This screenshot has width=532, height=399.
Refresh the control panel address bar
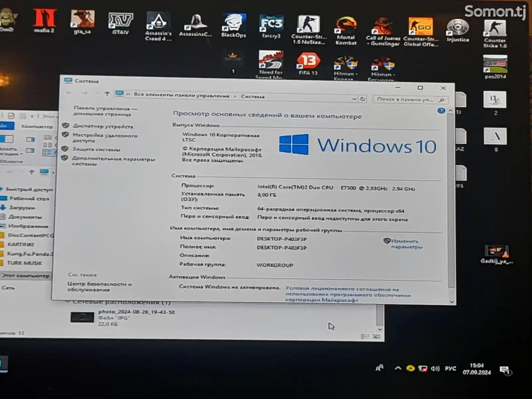tap(363, 99)
